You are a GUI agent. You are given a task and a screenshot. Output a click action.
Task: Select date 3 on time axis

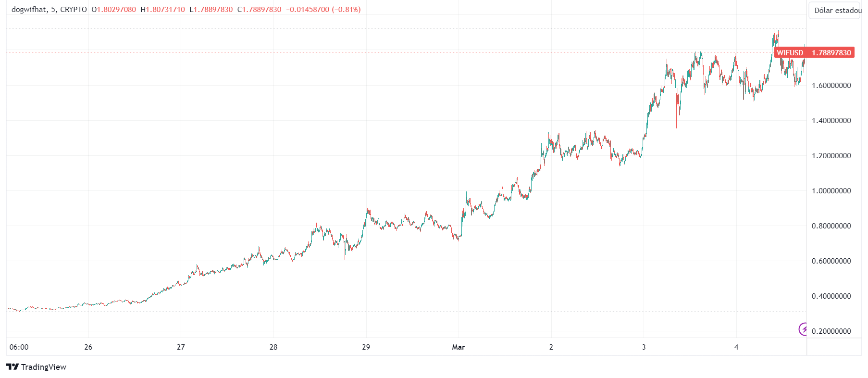point(644,347)
